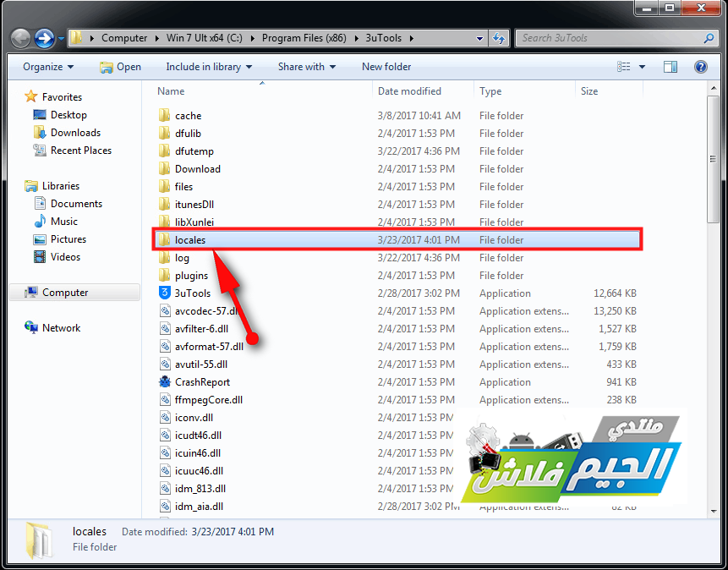Viewport: 728px width, 570px height.
Task: Select the locales folder icon
Action: (164, 239)
